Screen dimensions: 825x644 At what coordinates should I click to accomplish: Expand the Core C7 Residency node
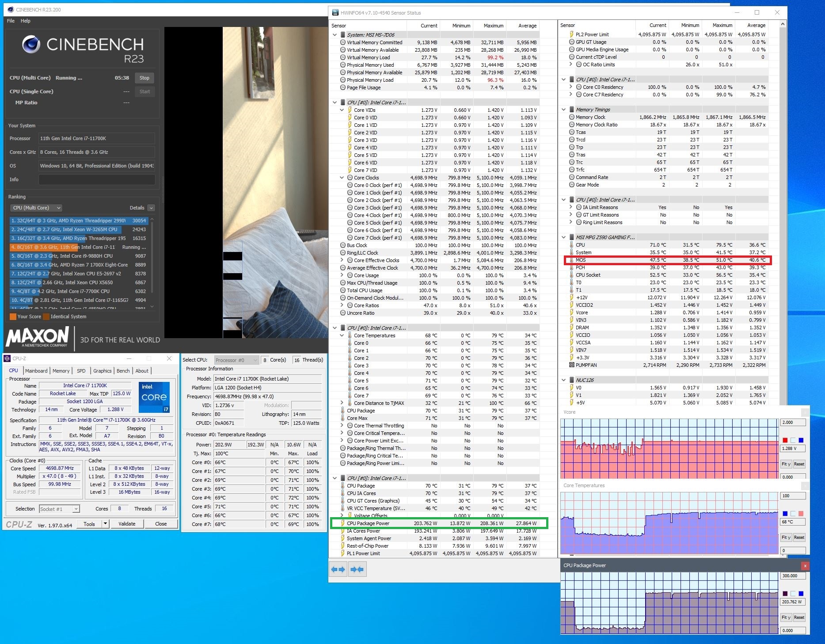(570, 95)
